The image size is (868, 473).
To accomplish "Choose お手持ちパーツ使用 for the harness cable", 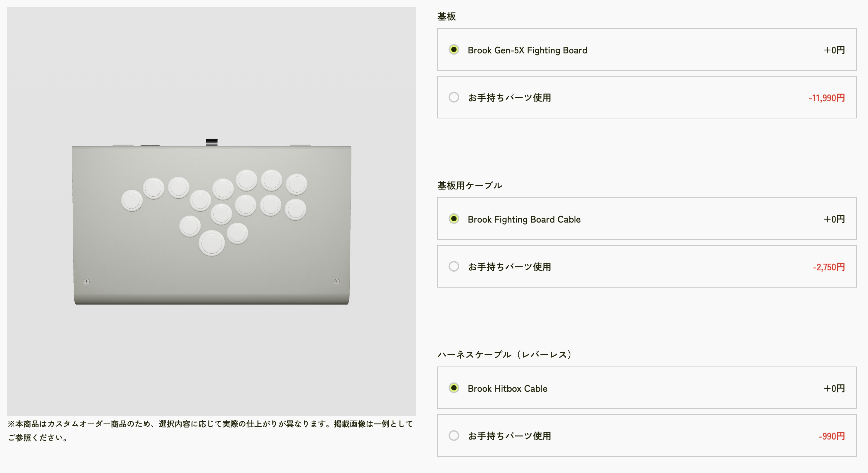I will tap(455, 436).
